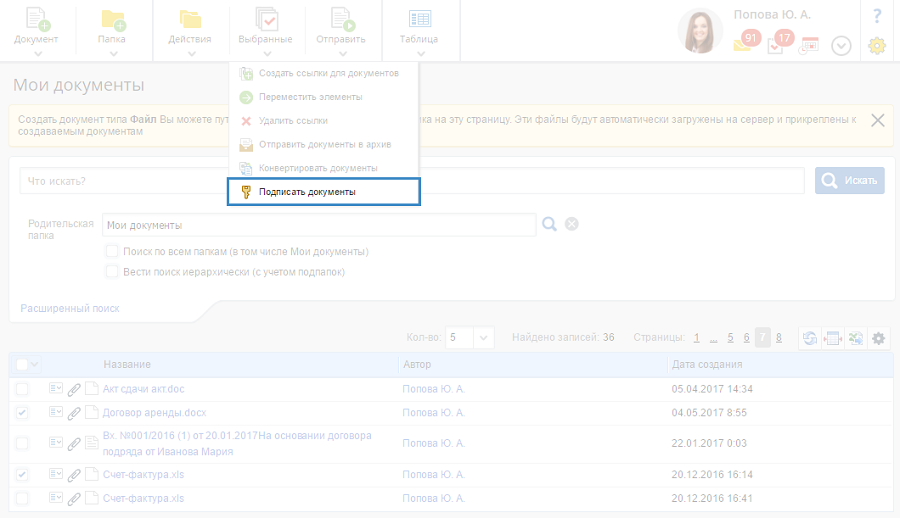Open the calendar icon in the header
The height and width of the screenshot is (518, 900).
coord(809,45)
